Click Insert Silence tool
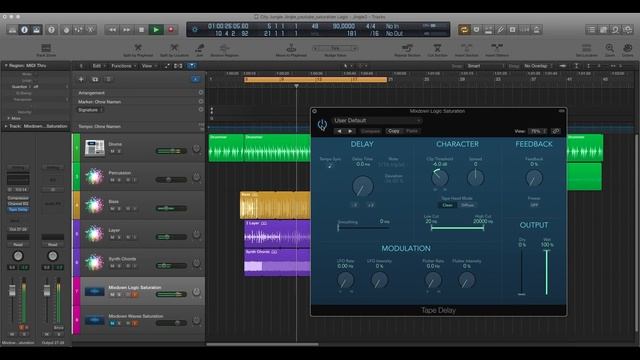Screen dimensions: 640x360 coord(497,50)
